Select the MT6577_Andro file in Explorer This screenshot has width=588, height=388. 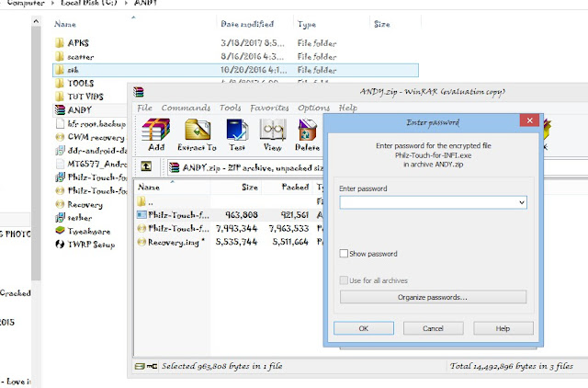[x=91, y=164]
